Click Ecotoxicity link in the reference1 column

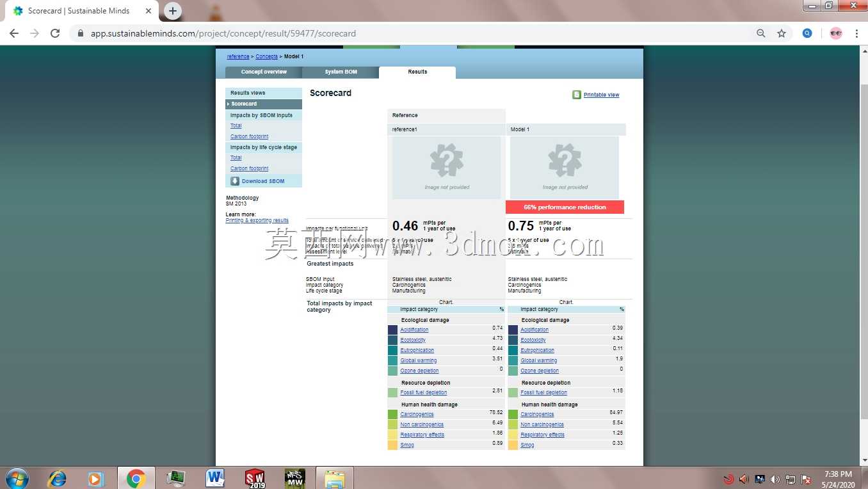click(x=413, y=341)
